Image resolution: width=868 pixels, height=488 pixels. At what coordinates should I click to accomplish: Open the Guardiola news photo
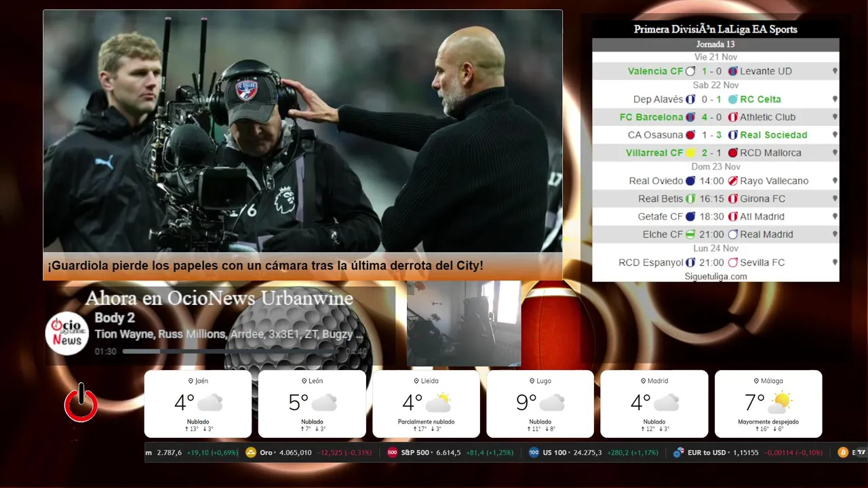[x=302, y=131]
